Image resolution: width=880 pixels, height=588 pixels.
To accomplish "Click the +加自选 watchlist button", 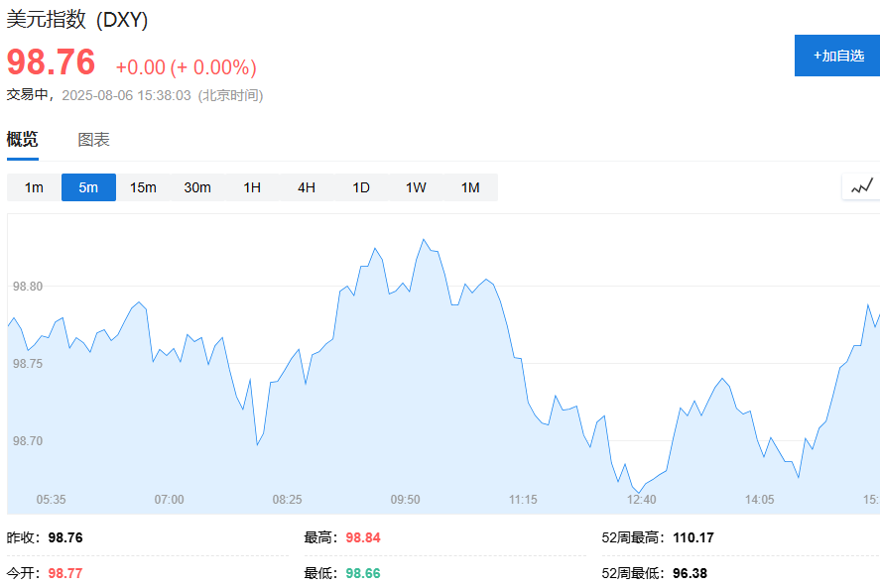I will point(835,56).
